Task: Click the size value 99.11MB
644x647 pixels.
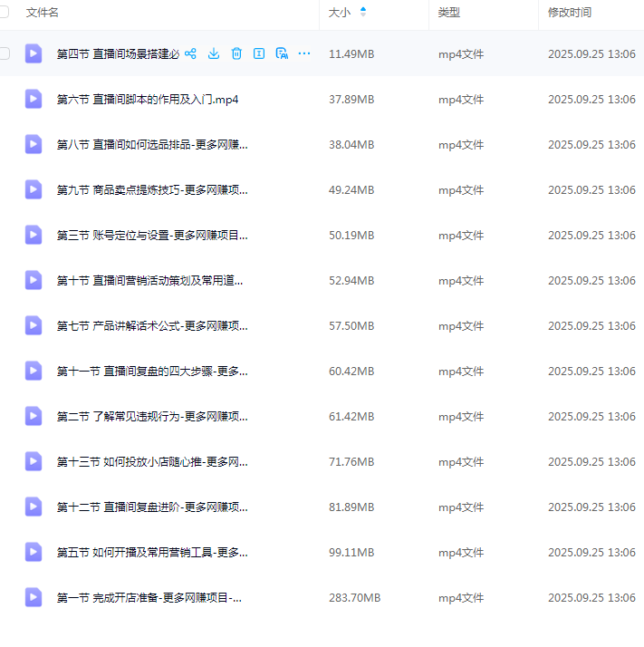Action: (x=351, y=553)
